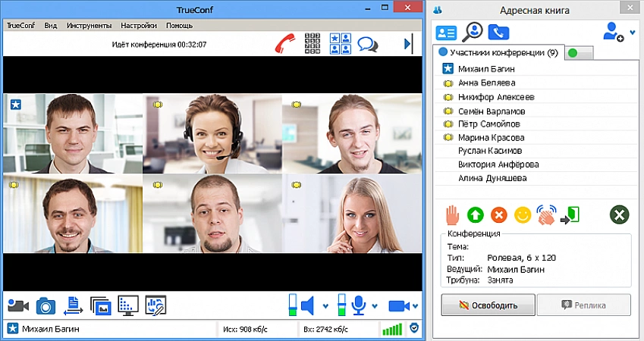
Task: Mute the microphone icon
Action: (358, 305)
